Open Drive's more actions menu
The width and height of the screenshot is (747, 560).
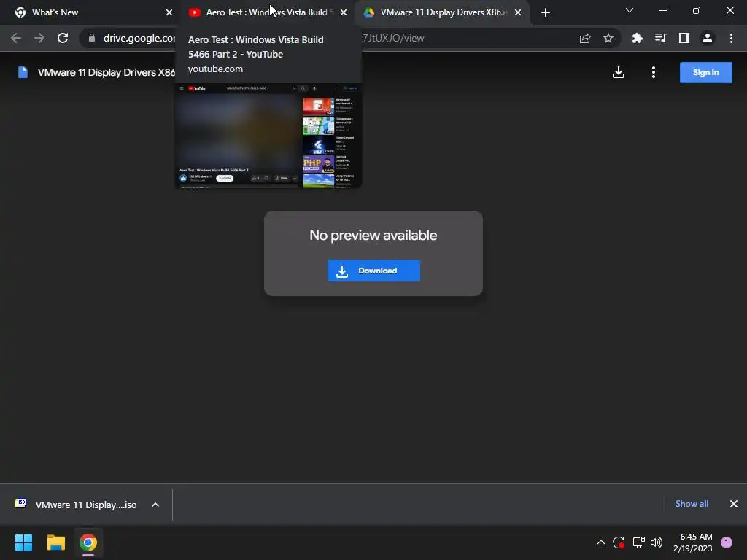(x=654, y=72)
